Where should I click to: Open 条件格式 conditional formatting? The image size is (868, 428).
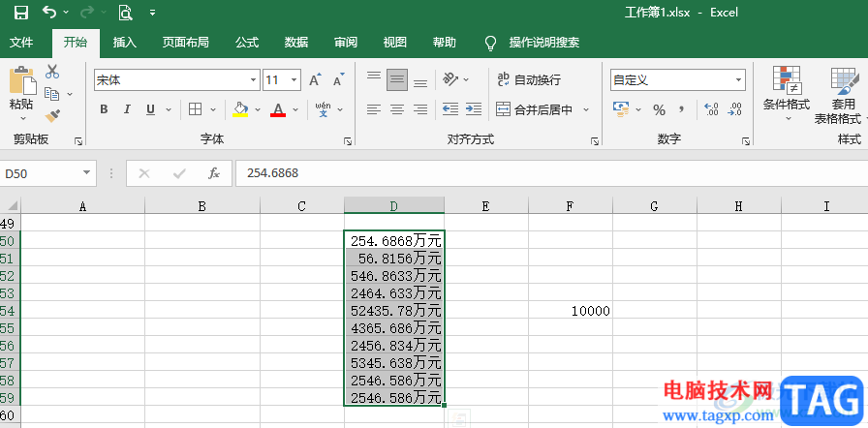787,94
